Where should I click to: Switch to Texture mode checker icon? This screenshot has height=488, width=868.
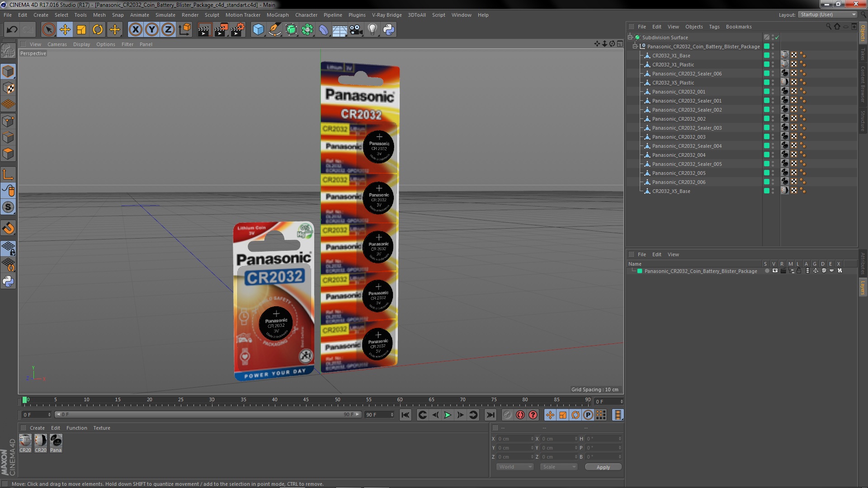pos(8,88)
